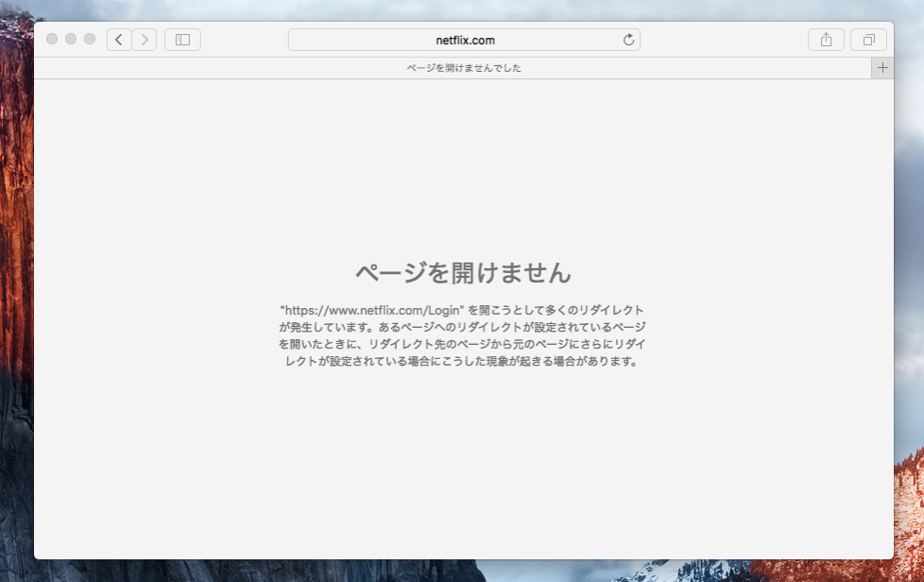Zoom the Safari window
Screen dimensions: 924x582
(90, 39)
